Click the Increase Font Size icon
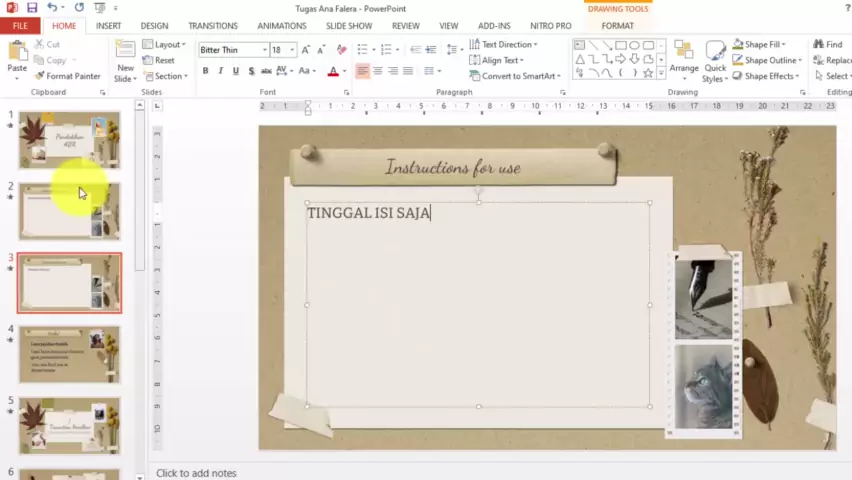Viewport: 852px width, 480px height. [307, 49]
